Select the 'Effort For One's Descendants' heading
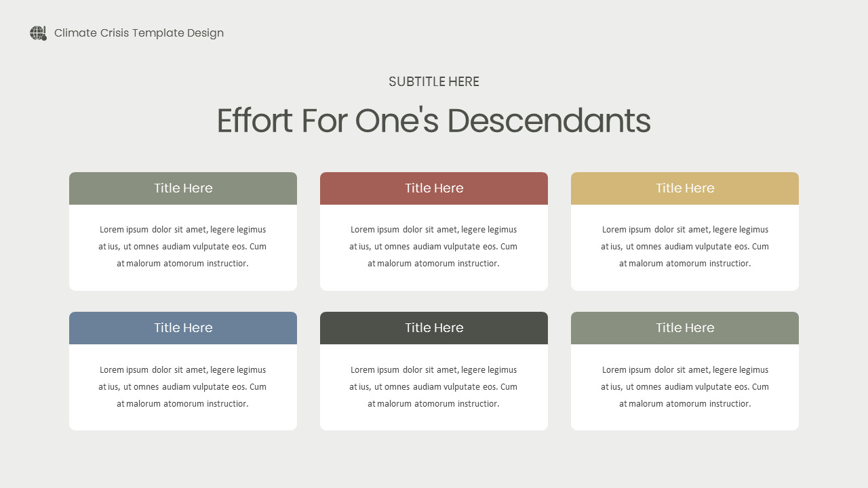Viewport: 868px width, 488px height. 434,121
